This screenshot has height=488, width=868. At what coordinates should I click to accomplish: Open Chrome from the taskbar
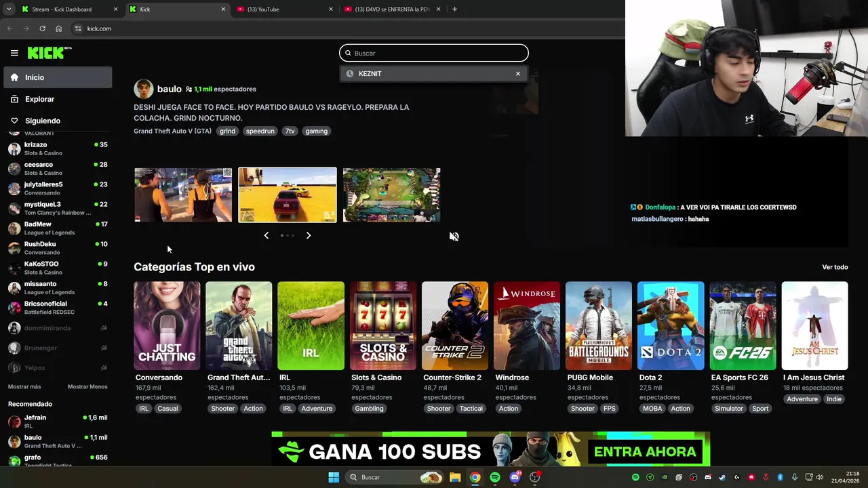point(475,477)
